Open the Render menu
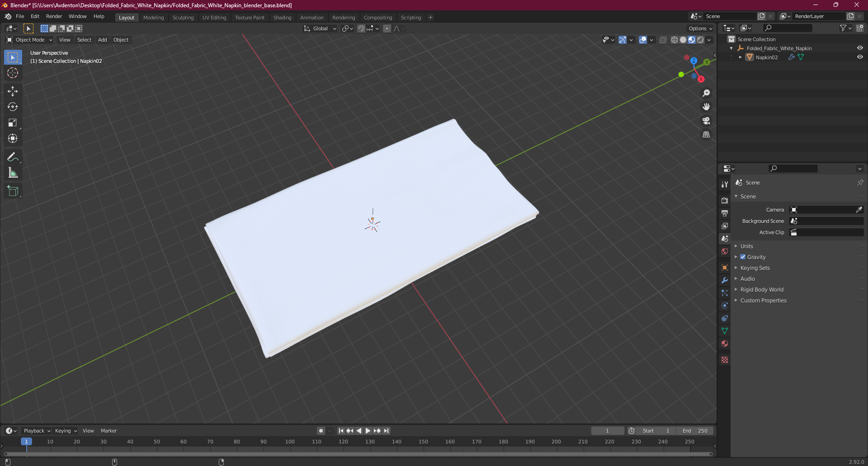Image resolution: width=868 pixels, height=466 pixels. tap(54, 16)
